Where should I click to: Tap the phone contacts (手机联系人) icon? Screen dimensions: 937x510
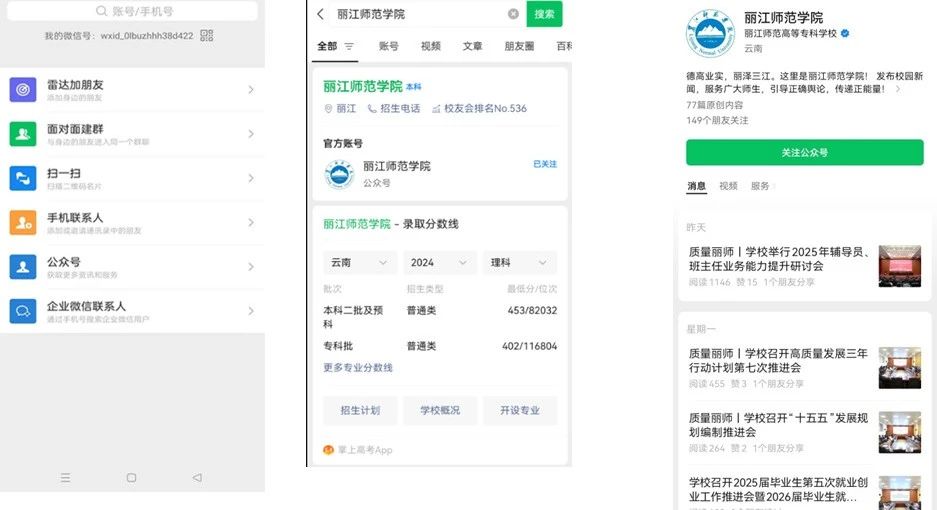point(23,222)
